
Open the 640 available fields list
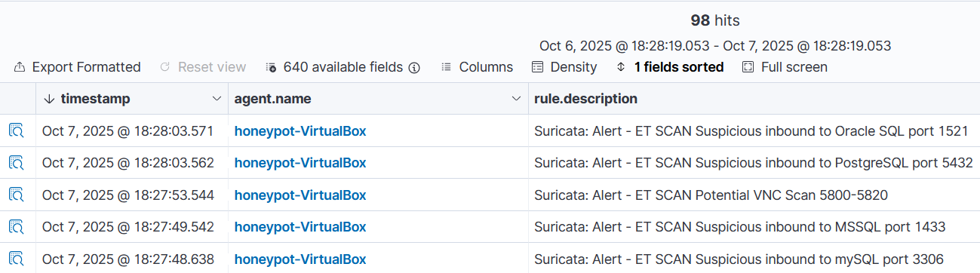(x=335, y=67)
